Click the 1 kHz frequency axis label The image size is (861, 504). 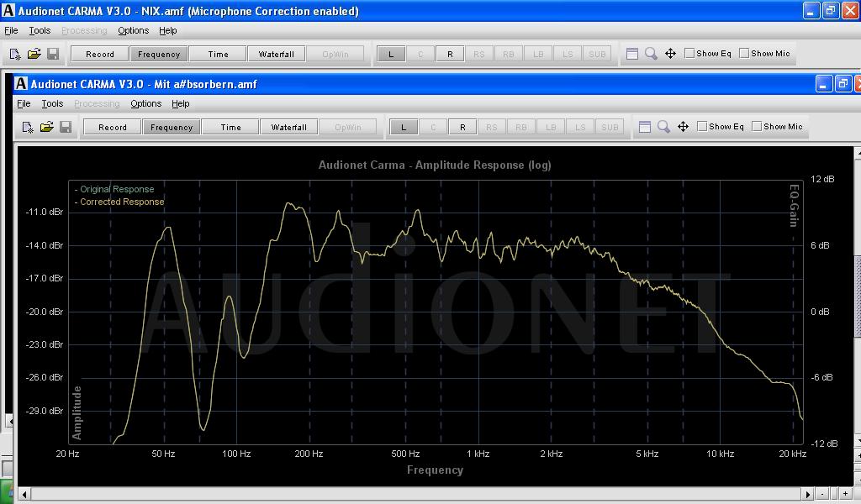pos(478,454)
